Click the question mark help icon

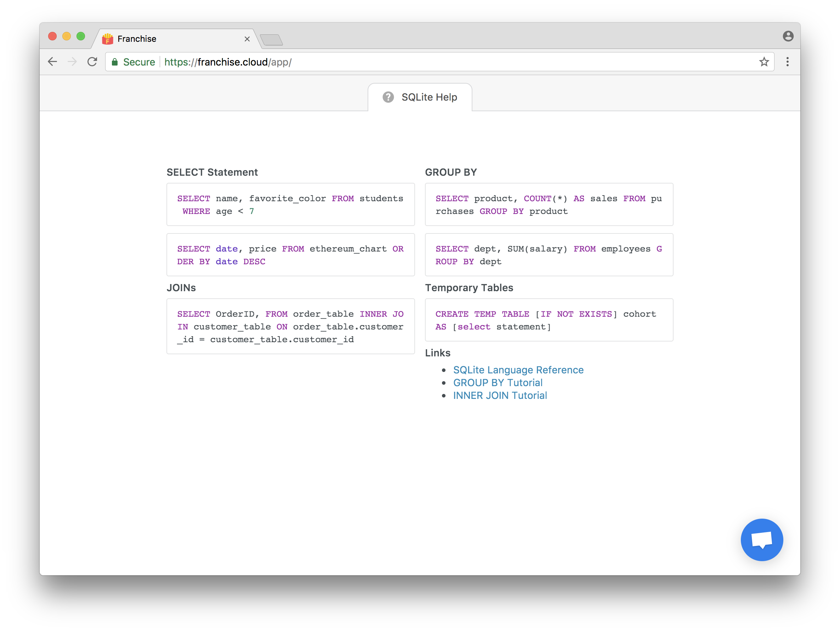pyautogui.click(x=388, y=97)
